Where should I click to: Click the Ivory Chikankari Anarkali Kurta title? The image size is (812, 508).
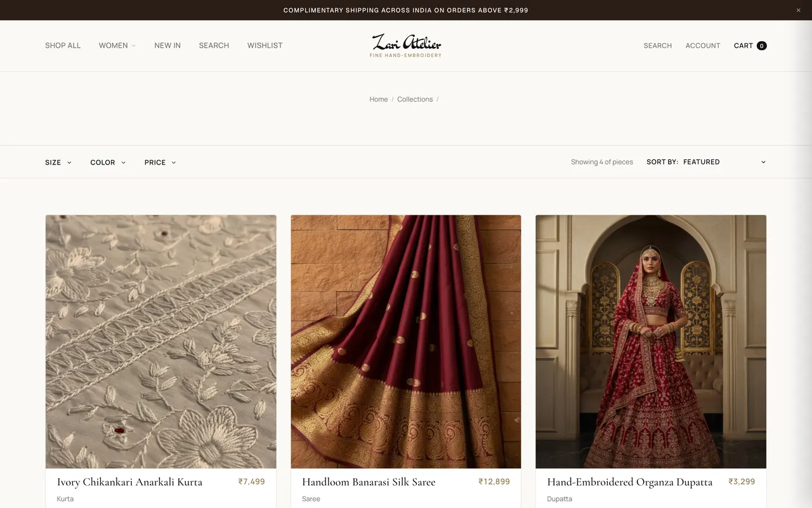(x=129, y=482)
